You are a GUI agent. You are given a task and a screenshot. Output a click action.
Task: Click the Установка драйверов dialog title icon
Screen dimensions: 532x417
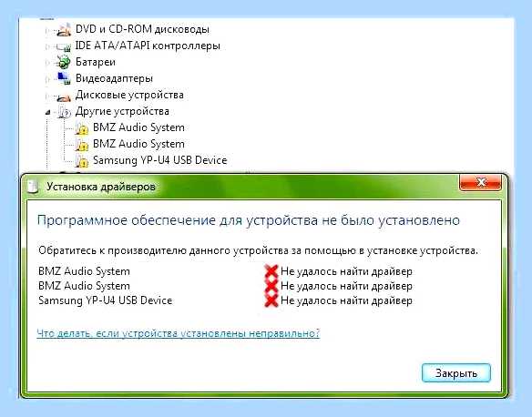pos(33,187)
